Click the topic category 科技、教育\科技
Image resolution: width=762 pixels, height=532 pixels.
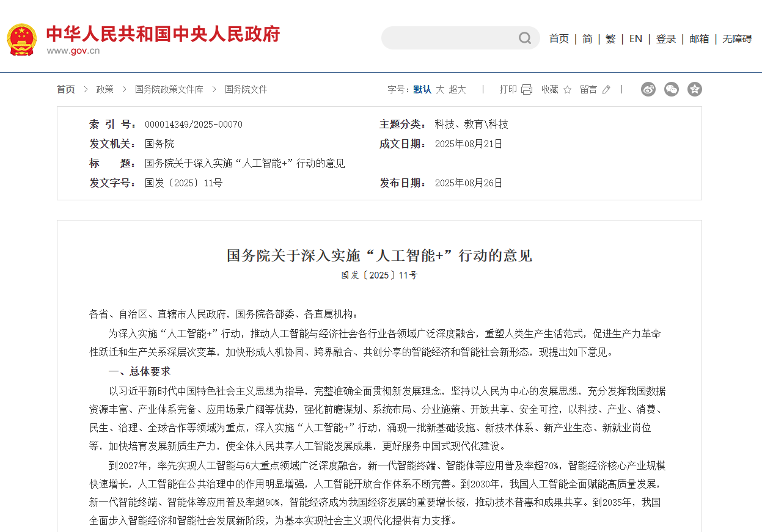click(x=472, y=125)
